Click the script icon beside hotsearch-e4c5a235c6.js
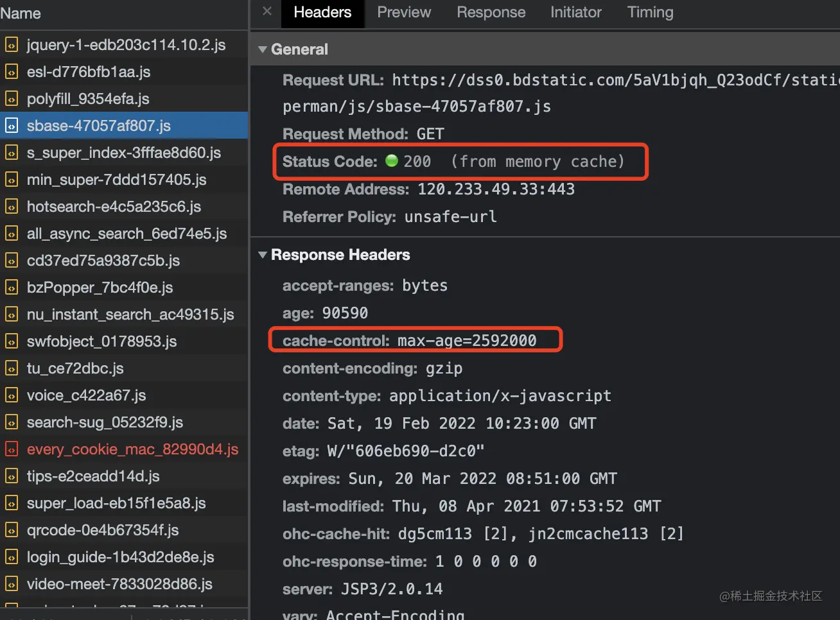 click(x=12, y=207)
